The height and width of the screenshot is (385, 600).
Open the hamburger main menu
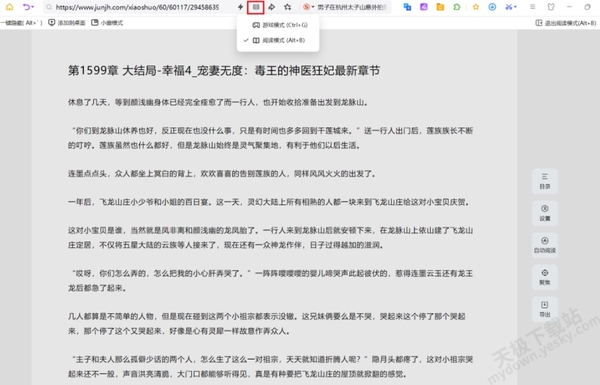tap(533, 7)
